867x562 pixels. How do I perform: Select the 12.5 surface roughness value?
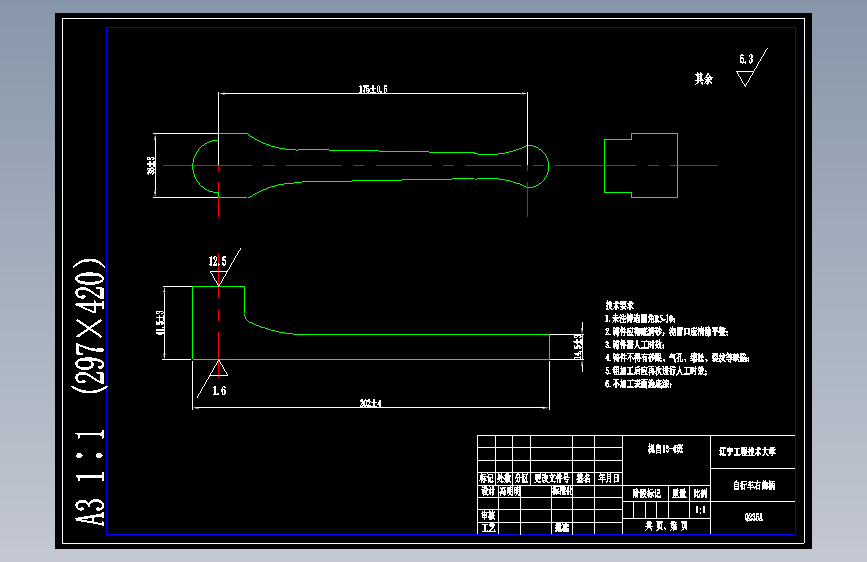click(217, 261)
